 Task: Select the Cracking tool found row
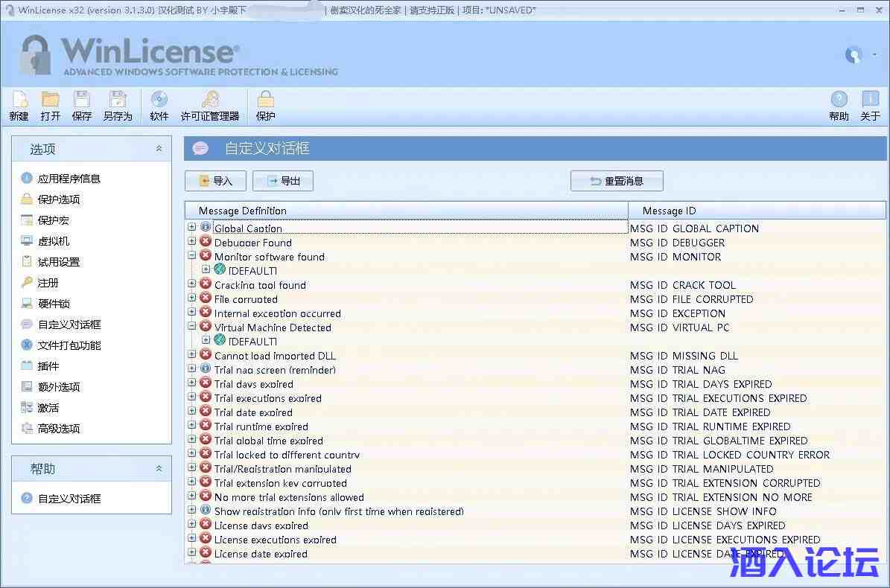coord(260,285)
